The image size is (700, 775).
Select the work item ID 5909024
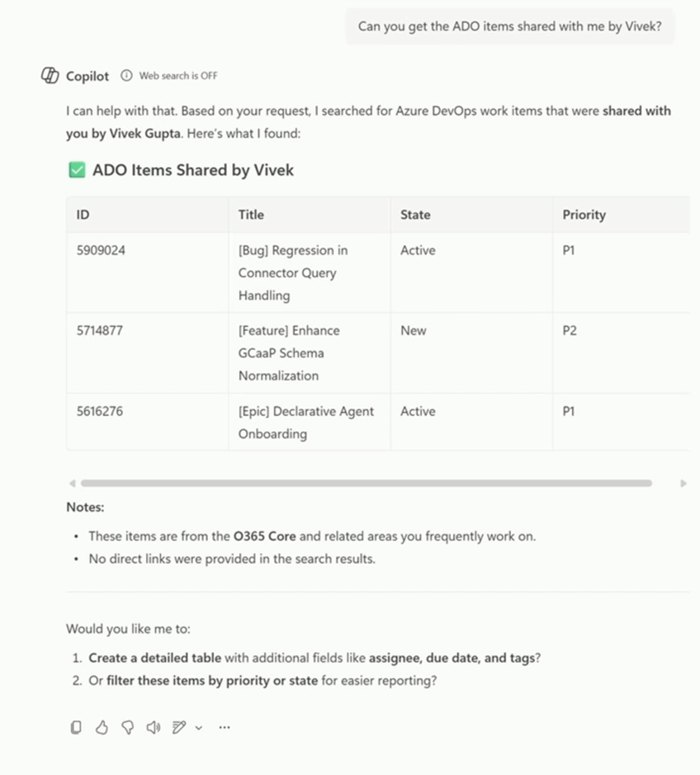click(x=101, y=250)
